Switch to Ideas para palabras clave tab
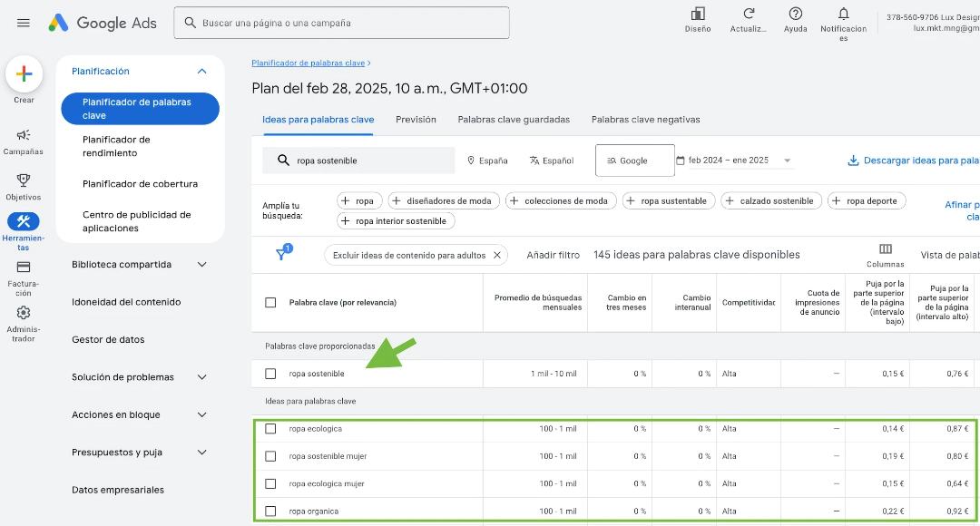Viewport: 980px width, 526px height. pos(318,120)
